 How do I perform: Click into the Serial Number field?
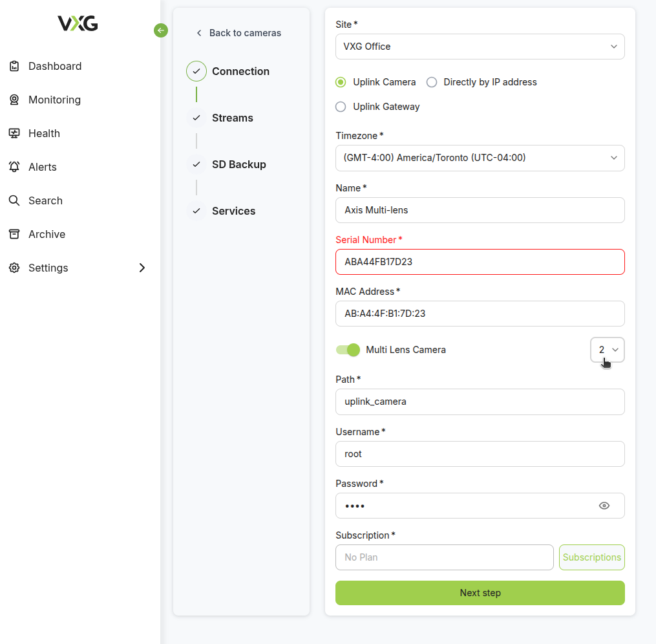(480, 262)
